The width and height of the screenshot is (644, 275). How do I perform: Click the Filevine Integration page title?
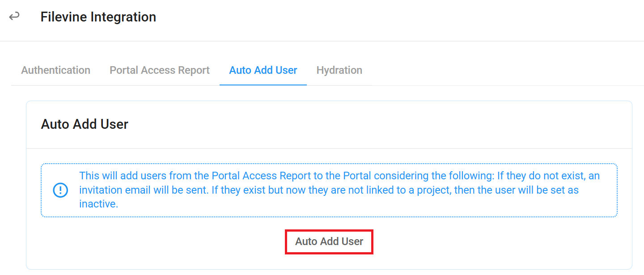98,17
